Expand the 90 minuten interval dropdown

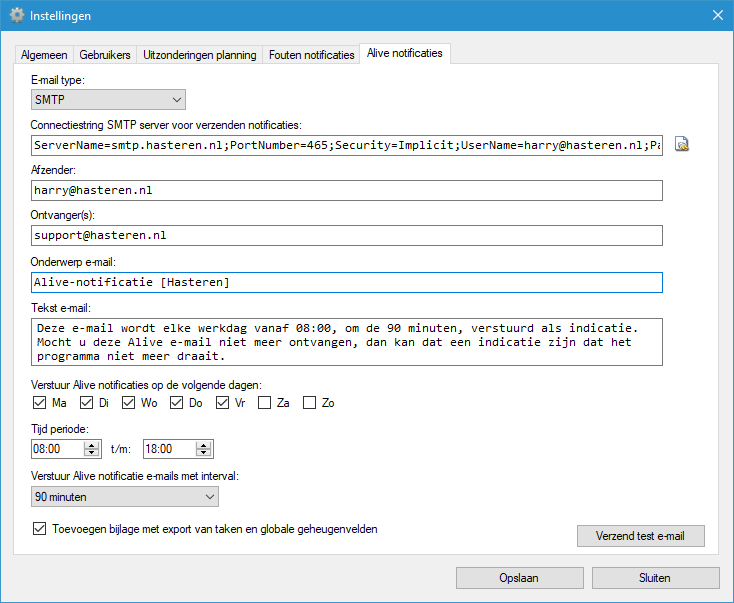click(x=125, y=497)
